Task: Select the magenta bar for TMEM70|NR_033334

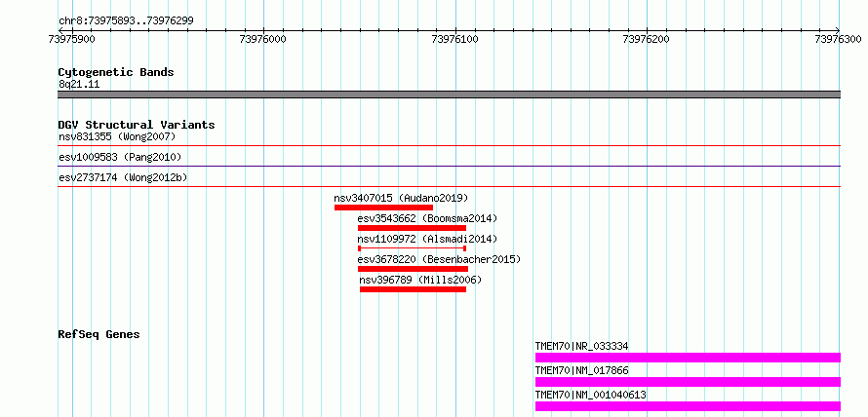Action: (689, 358)
